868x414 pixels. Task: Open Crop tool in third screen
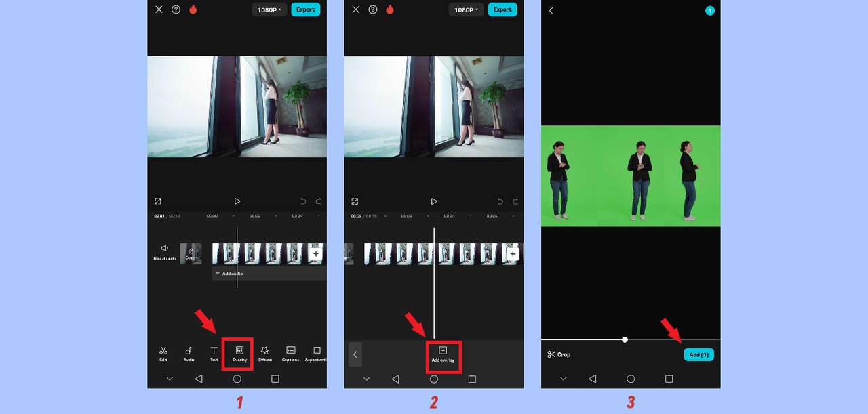click(x=559, y=354)
